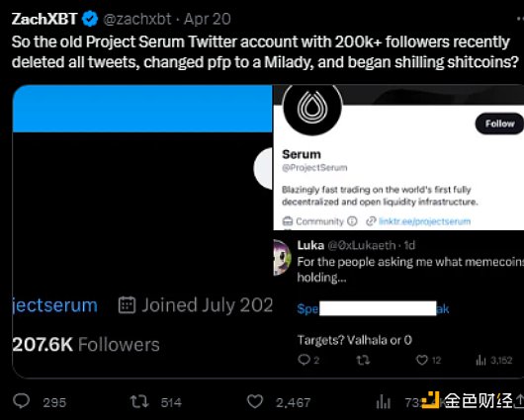Screen dimensions: 524x420
Task: Reply to Luka's tweet with 2 replies
Action: tap(304, 360)
